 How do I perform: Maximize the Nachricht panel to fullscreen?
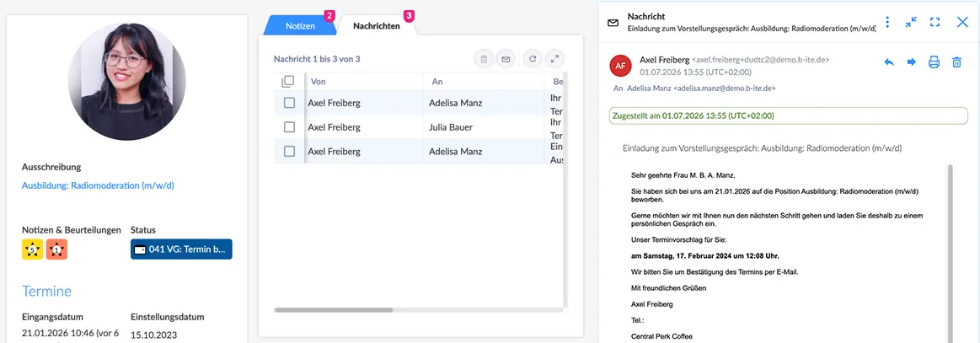[x=935, y=22]
